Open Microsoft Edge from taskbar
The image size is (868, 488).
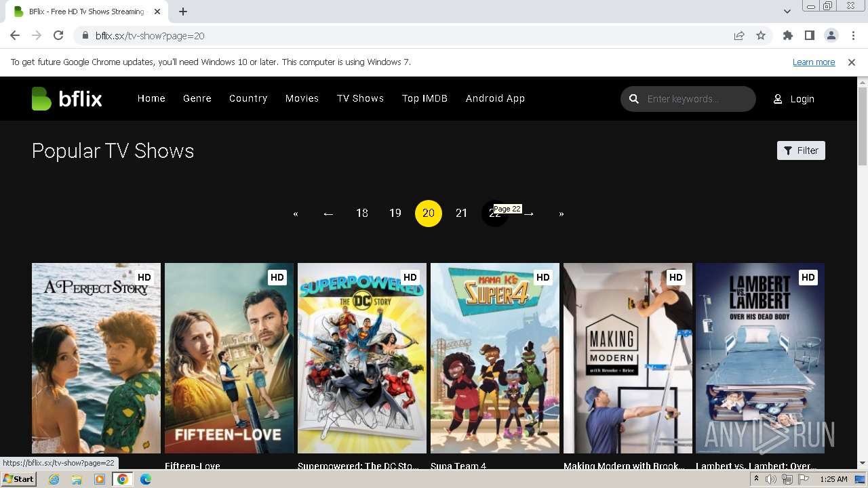coord(146,479)
